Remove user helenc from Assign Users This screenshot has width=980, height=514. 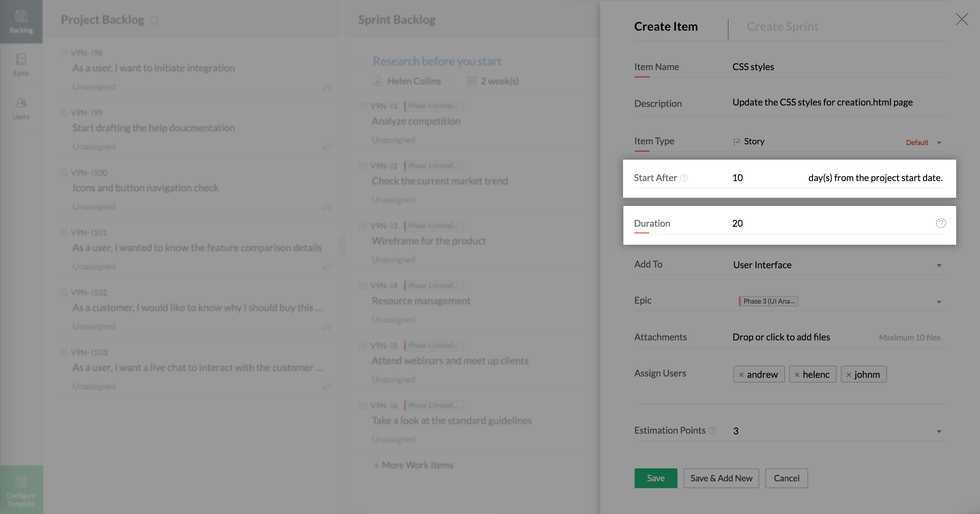pos(797,375)
